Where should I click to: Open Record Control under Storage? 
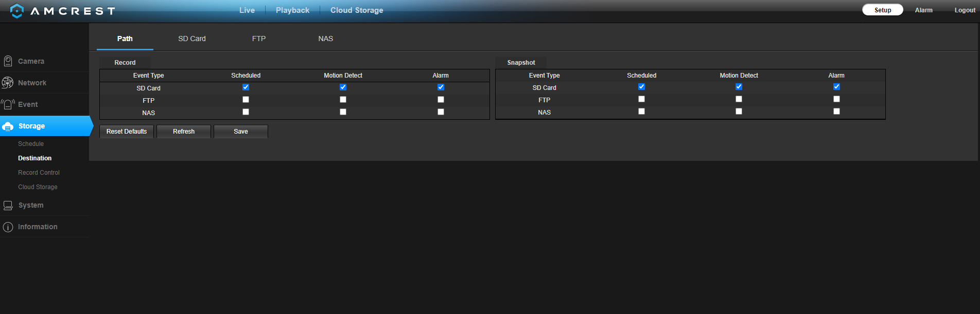click(x=39, y=173)
